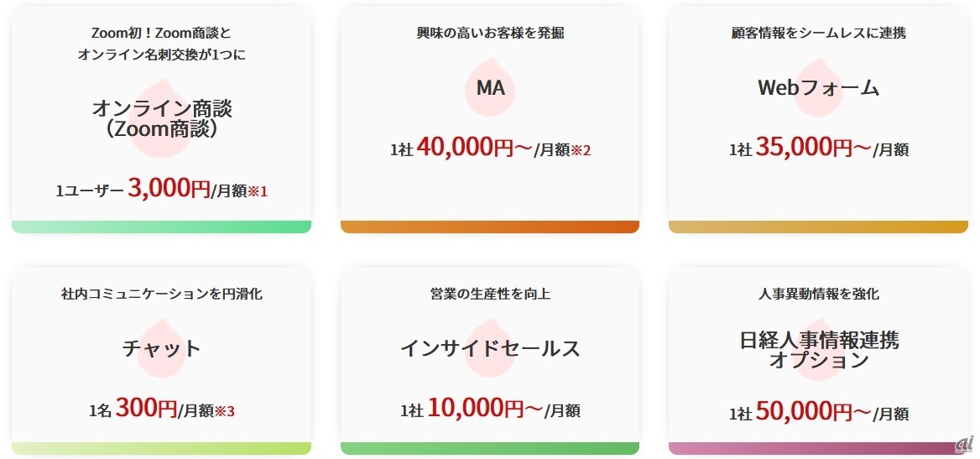
Task: Click the 社内コミュニケーションを円滑化 heading
Action: click(161, 295)
